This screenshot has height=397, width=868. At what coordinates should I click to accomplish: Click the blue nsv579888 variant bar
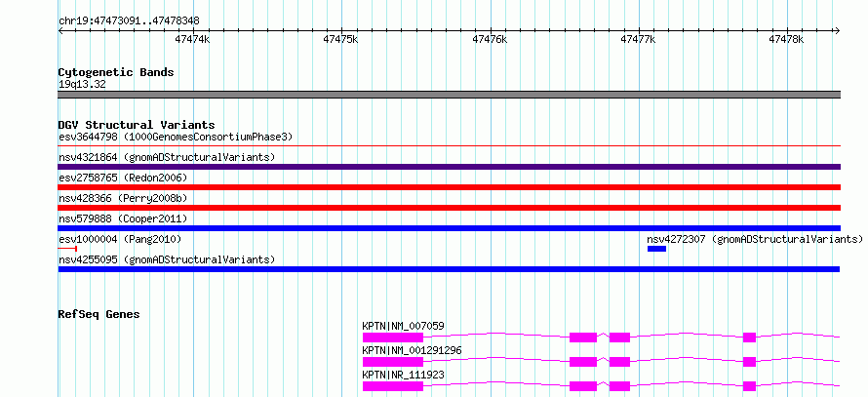(x=449, y=228)
